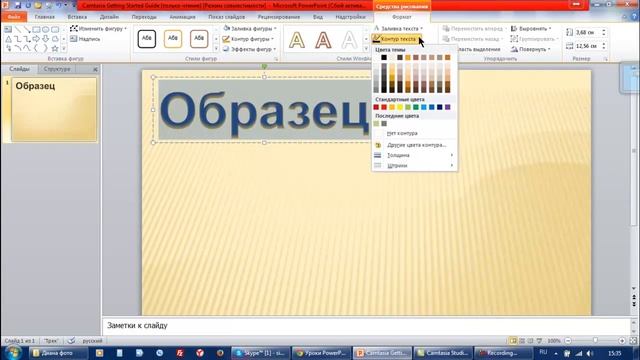Switch to the Дизайн ribbon tab
Viewport: 640px width, 360px height.
[109, 17]
